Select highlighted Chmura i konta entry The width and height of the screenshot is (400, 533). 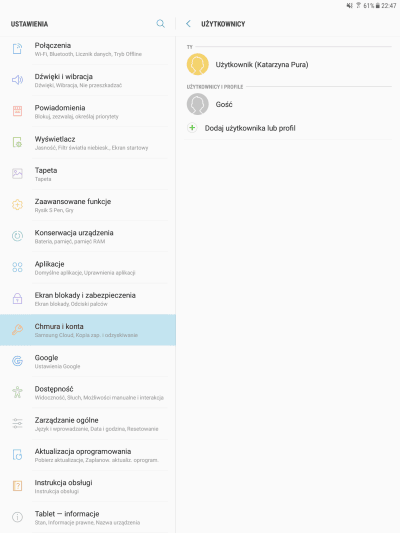(x=88, y=330)
